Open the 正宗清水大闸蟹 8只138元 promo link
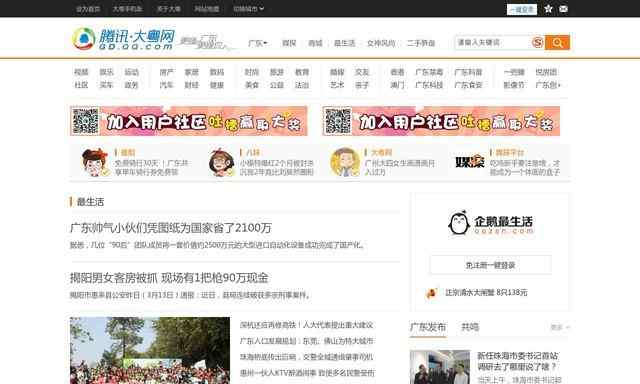The image size is (640, 384). (x=486, y=293)
